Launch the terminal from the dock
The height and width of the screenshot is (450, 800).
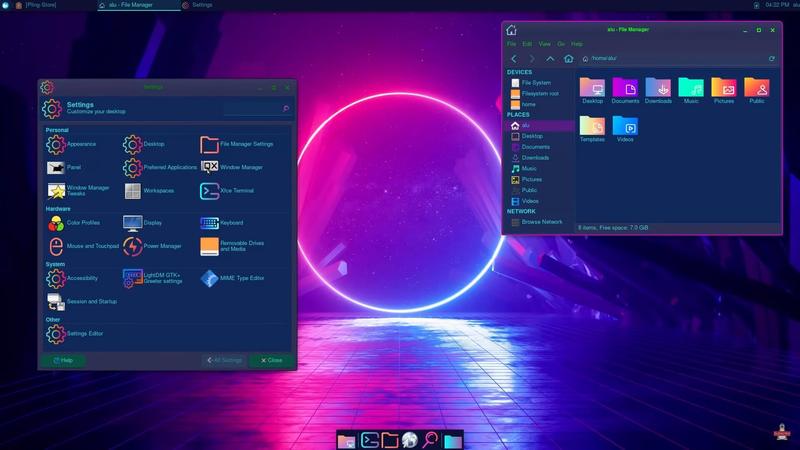pyautogui.click(x=369, y=440)
